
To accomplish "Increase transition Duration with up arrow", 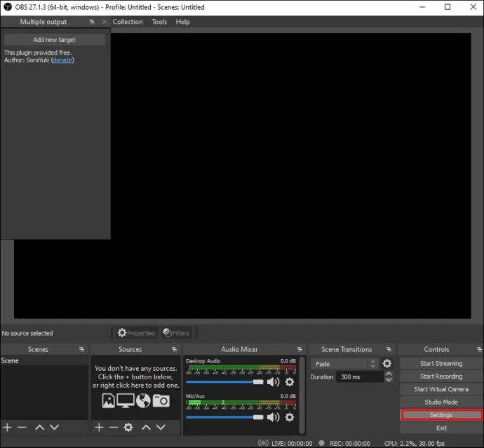I will click(x=389, y=374).
